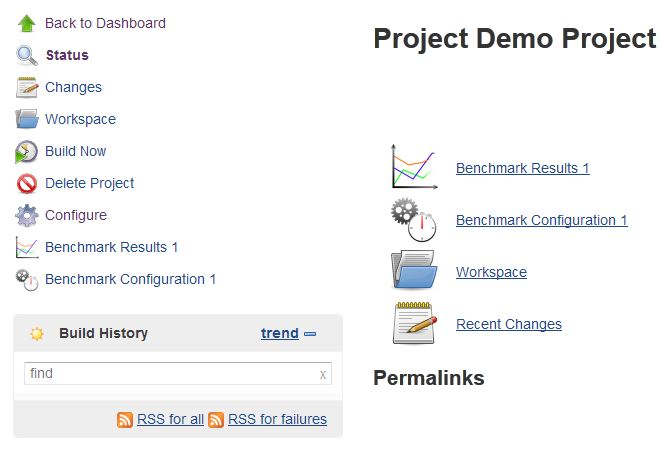
Task: Open the RSS for all feed link
Action: point(170,419)
